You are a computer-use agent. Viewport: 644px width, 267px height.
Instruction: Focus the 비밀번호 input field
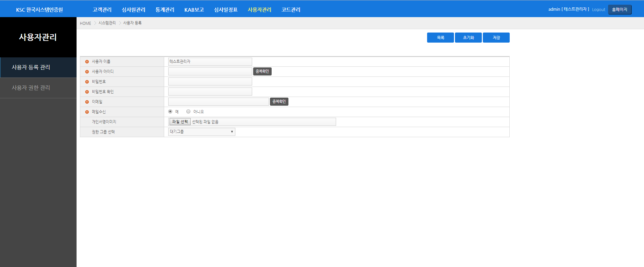[210, 82]
